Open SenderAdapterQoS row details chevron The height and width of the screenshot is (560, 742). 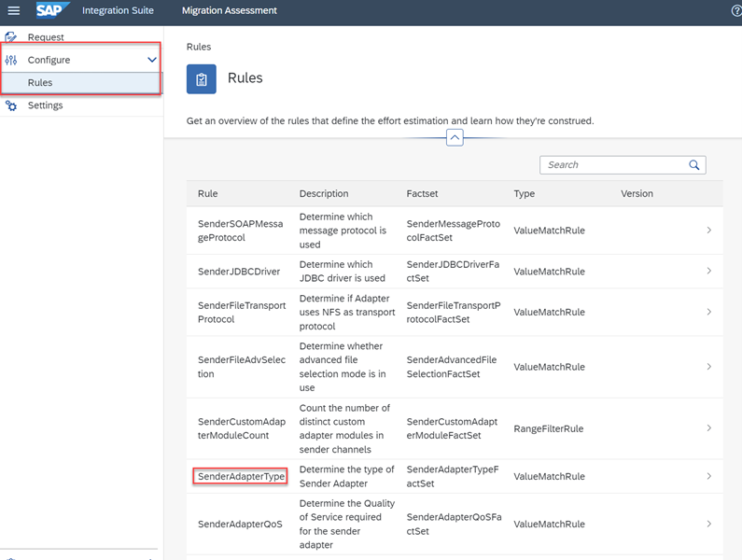pos(709,524)
